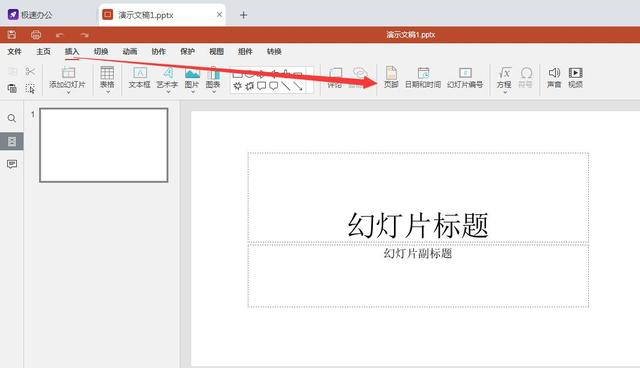Toggle the slides panel icon in sidebar
This screenshot has width=640, height=368.
coord(12,141)
